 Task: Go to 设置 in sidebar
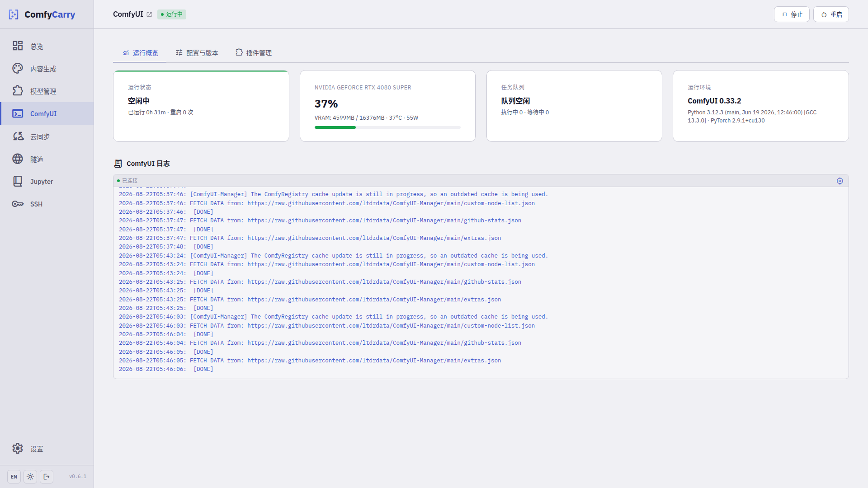pyautogui.click(x=47, y=448)
